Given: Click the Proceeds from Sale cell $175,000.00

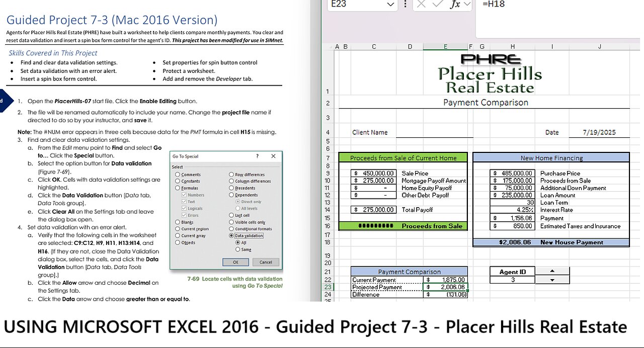Looking at the screenshot, I should tap(512, 181).
